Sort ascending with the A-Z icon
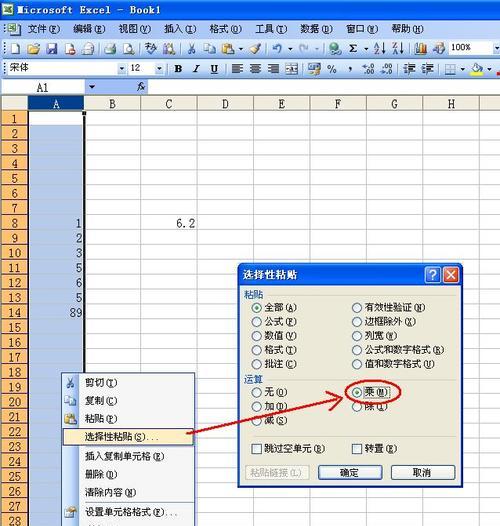This screenshot has width=500, height=526. pyautogui.click(x=380, y=49)
